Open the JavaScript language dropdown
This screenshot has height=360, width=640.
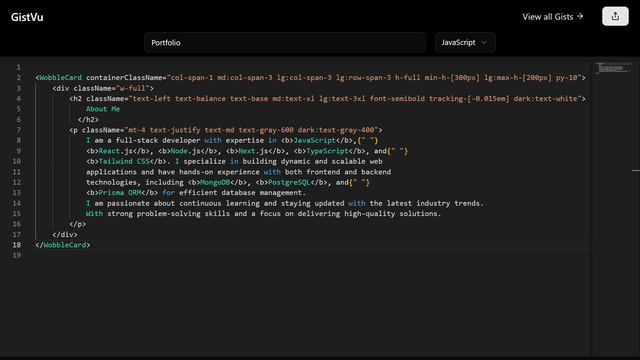(465, 42)
